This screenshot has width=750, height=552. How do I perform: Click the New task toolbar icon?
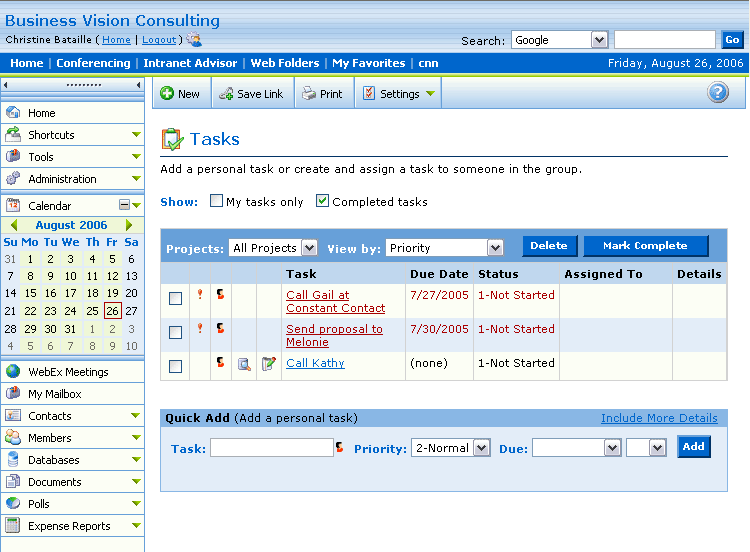click(167, 94)
